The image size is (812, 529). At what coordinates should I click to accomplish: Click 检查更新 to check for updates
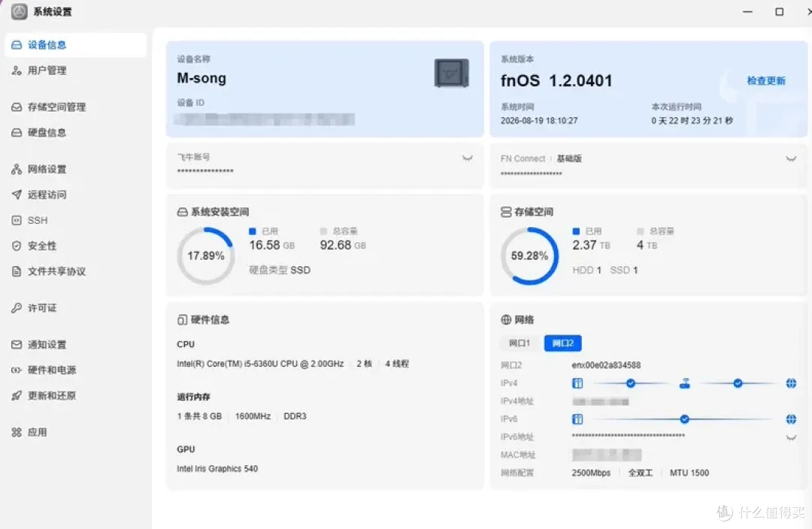[766, 80]
